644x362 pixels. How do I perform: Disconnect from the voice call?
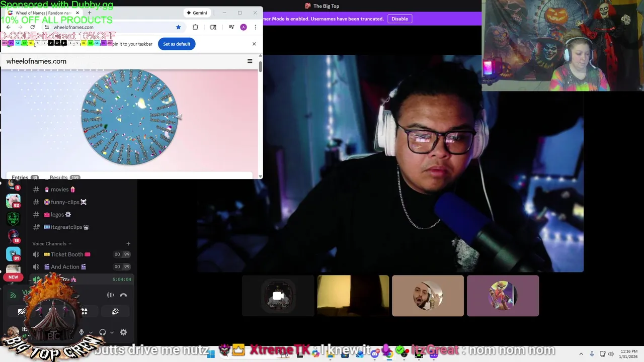point(123,295)
